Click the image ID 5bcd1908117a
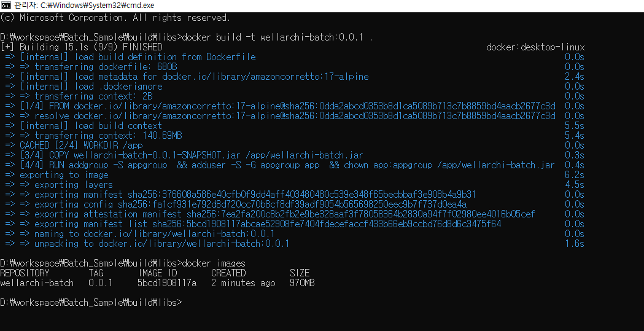644x331 pixels. point(166,282)
